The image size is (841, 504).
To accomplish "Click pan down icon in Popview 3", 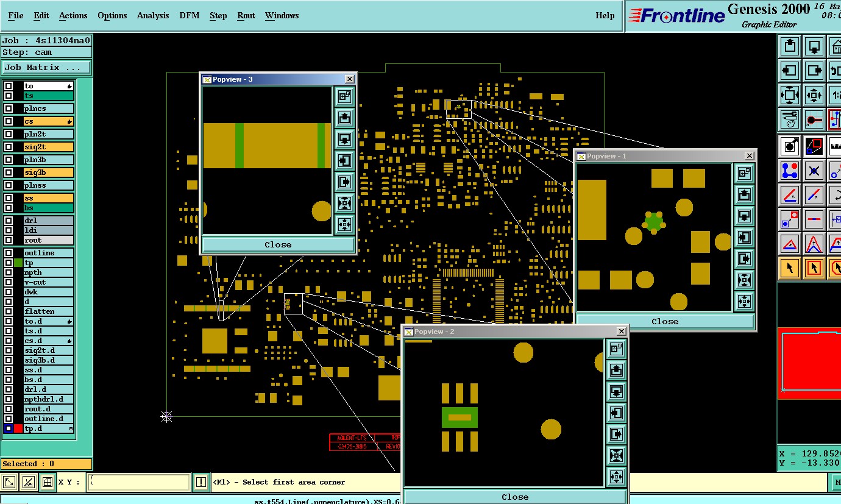I will (x=344, y=139).
